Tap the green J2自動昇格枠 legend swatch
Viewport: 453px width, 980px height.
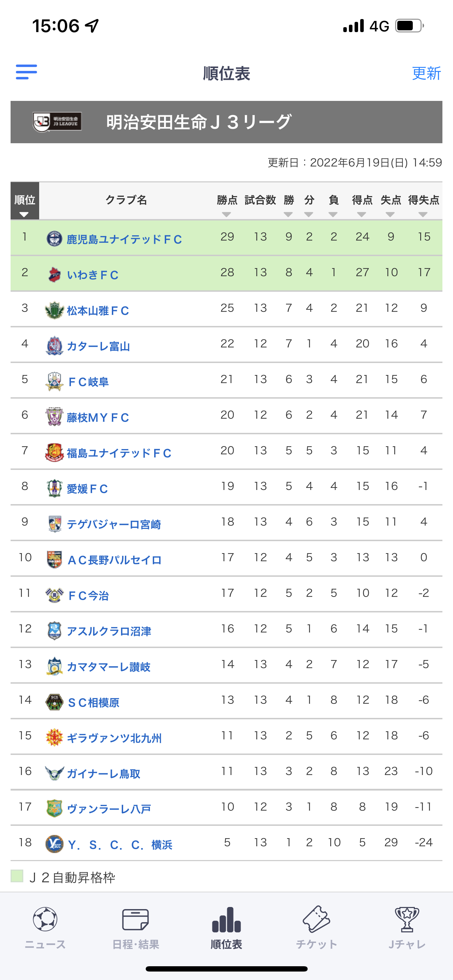tap(17, 876)
